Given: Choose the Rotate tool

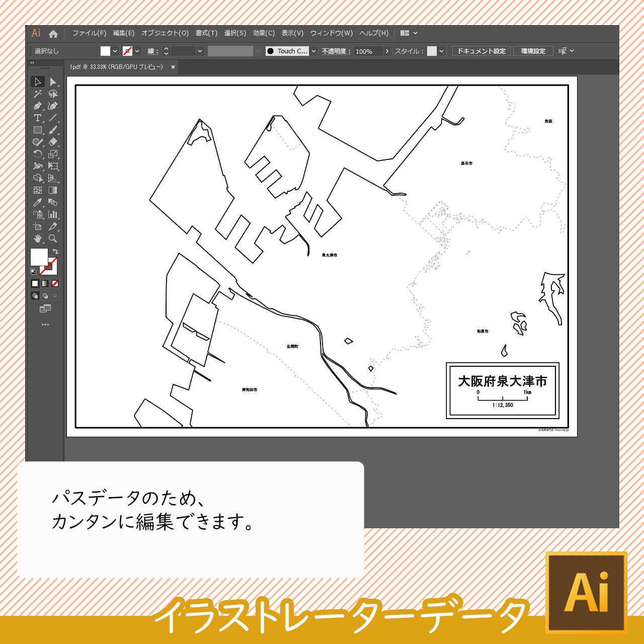Looking at the screenshot, I should tap(38, 154).
